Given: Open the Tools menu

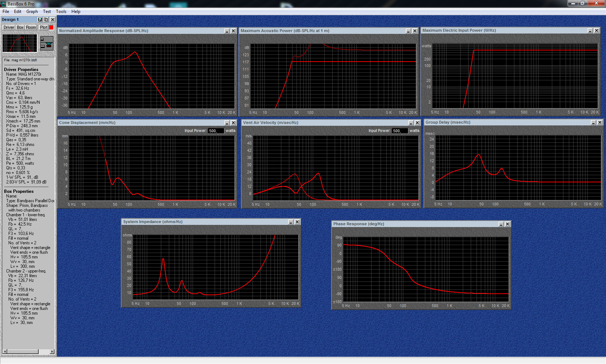Looking at the screenshot, I should pyautogui.click(x=61, y=12).
